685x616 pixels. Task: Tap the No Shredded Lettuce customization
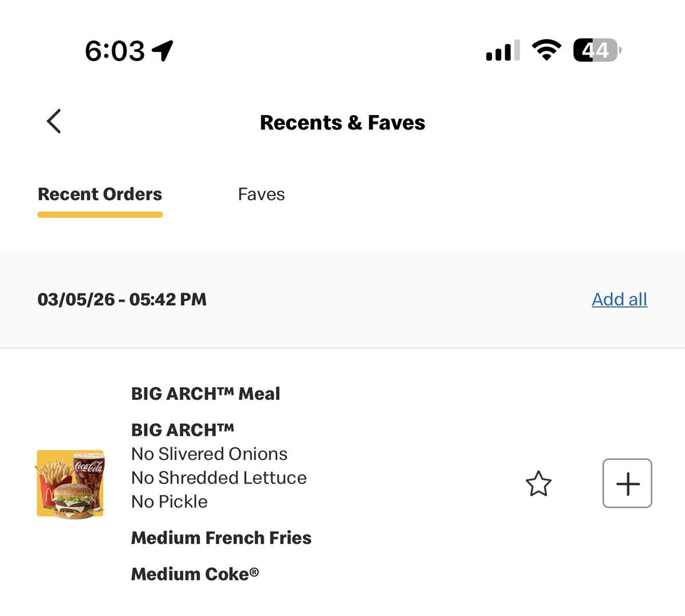219,478
